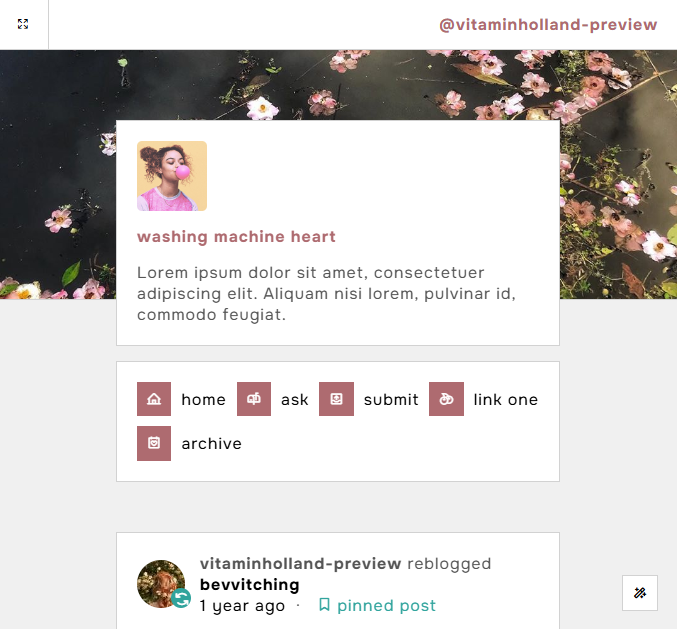This screenshot has height=629, width=677.
Task: Click vitaminholland-preview reblogger name
Action: [x=301, y=564]
